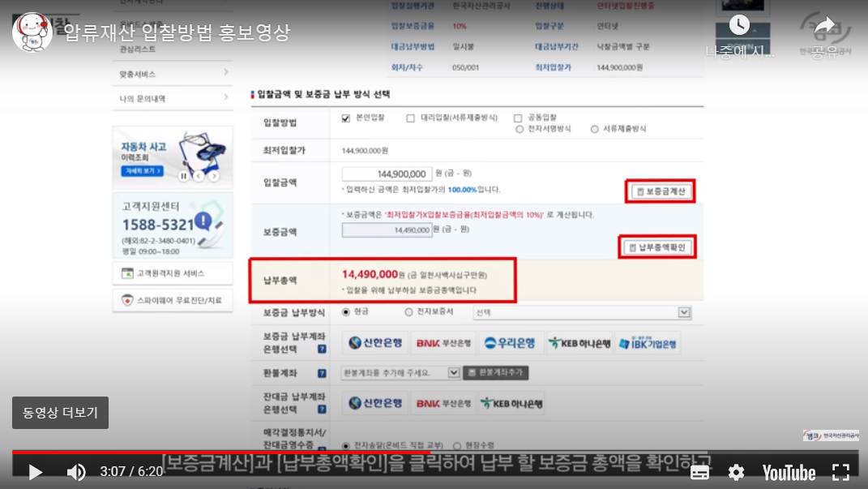
Task: Select 전자송달 radio button
Action: pos(346,446)
